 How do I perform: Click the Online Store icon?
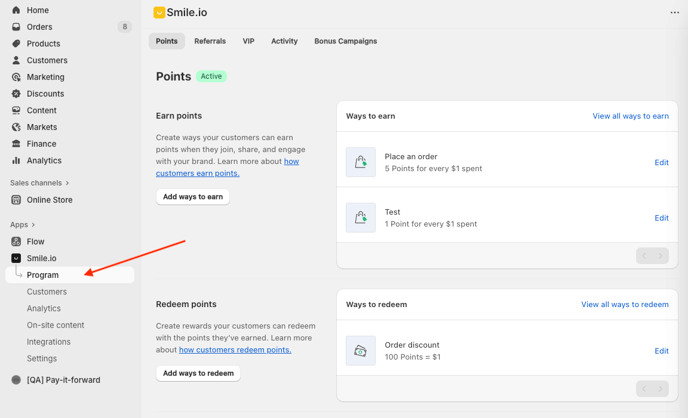pos(16,200)
